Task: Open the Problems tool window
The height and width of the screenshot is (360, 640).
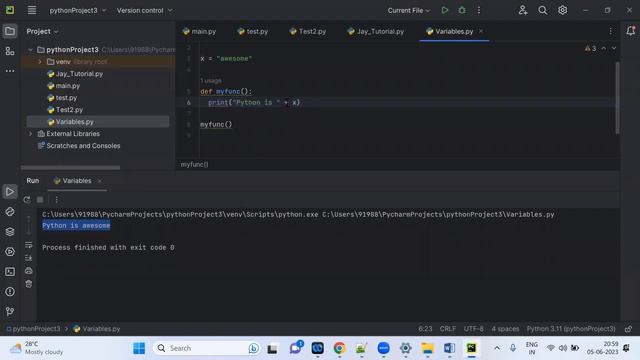Action: [10, 291]
